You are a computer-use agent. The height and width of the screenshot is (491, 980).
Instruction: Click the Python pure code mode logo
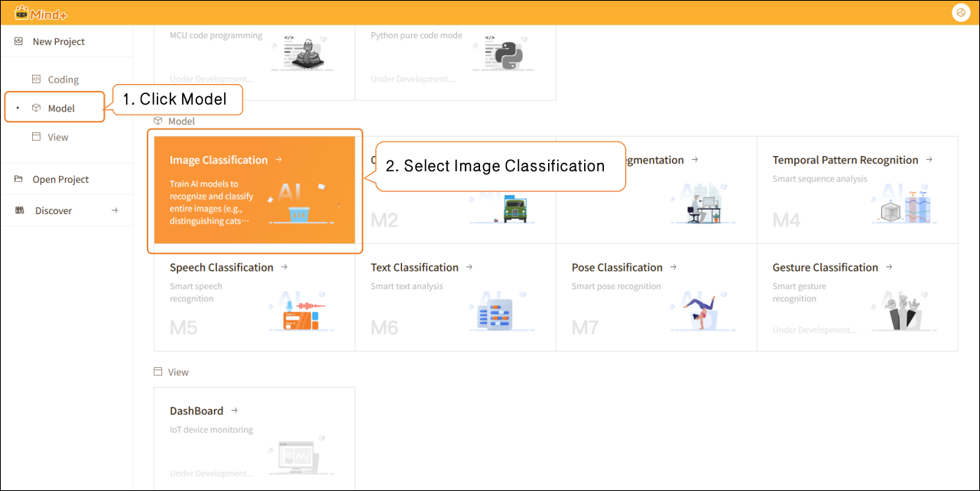click(505, 55)
